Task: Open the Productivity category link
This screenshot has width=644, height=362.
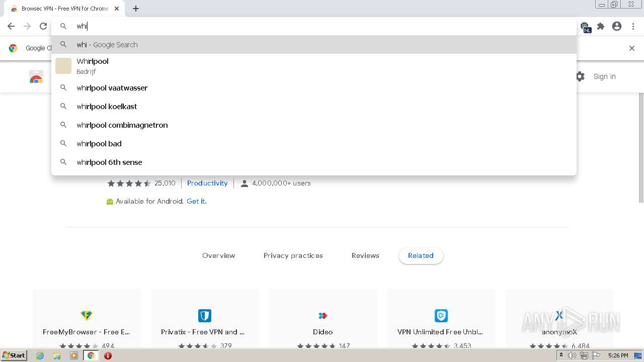Action: (x=207, y=183)
